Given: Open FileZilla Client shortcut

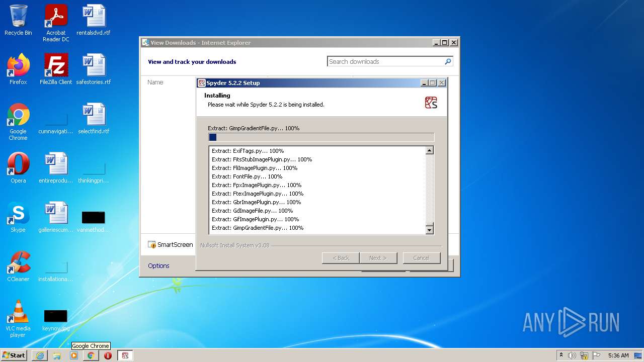Looking at the screenshot, I should (x=56, y=69).
